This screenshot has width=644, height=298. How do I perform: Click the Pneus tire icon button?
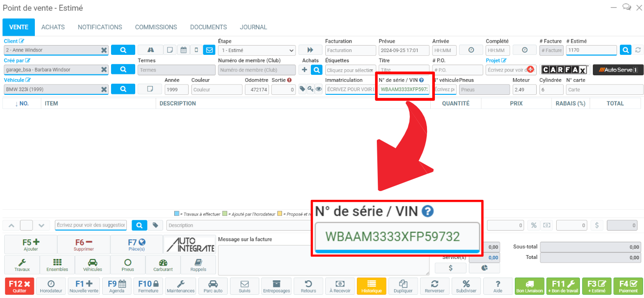click(128, 265)
